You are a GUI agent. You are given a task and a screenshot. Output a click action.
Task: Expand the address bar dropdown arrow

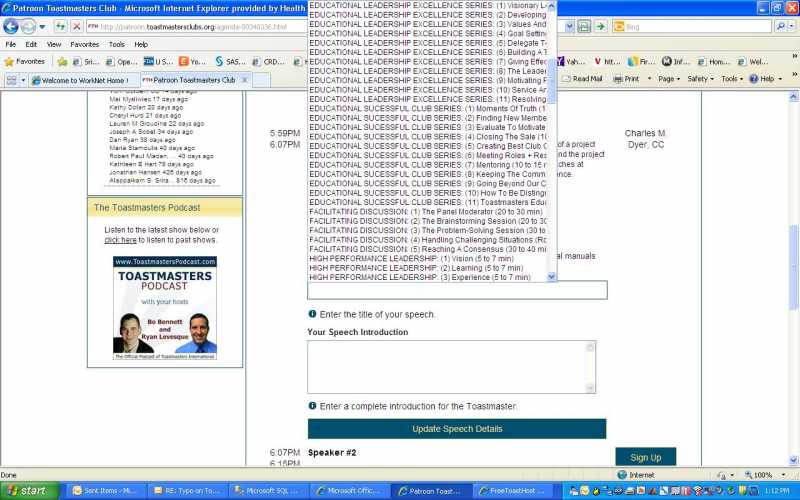click(x=569, y=26)
